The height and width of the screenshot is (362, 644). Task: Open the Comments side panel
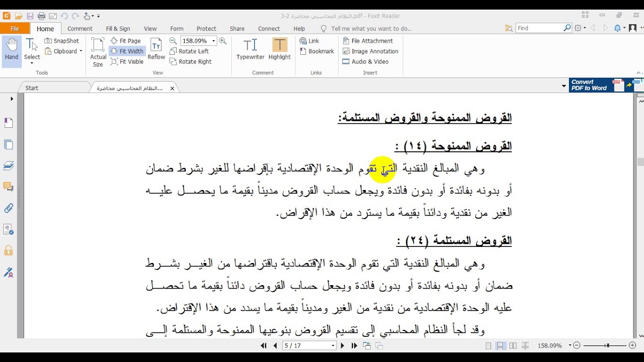pos(9,187)
